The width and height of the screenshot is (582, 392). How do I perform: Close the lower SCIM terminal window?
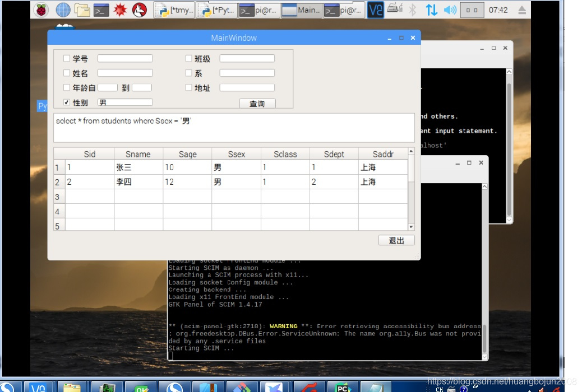(481, 162)
